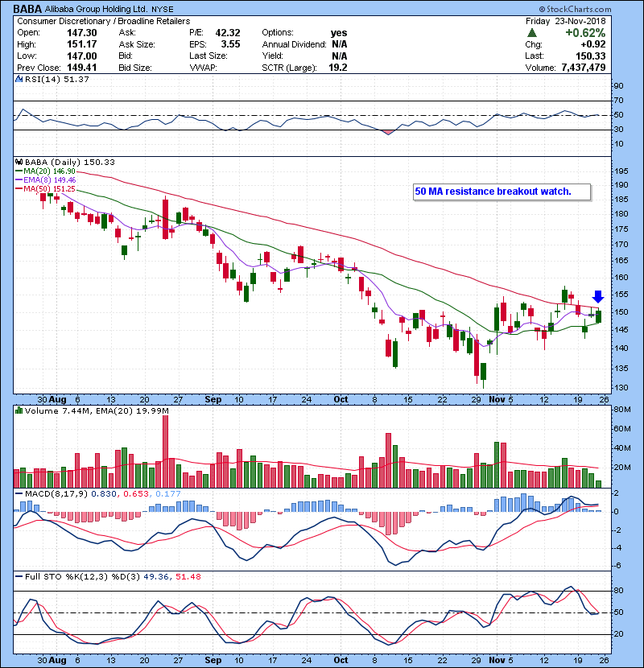This screenshot has width=644, height=668.
Task: Click the SCTR (Large) value 19.2
Action: pos(338,68)
